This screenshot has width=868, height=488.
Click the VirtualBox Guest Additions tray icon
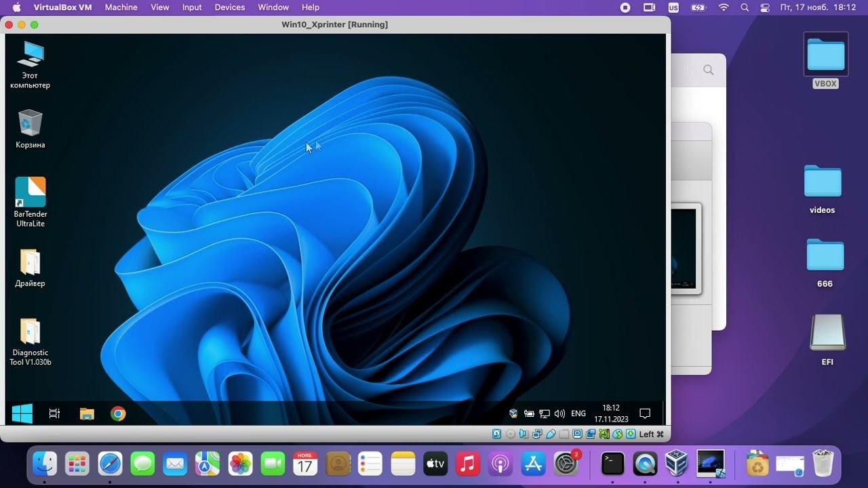513,413
